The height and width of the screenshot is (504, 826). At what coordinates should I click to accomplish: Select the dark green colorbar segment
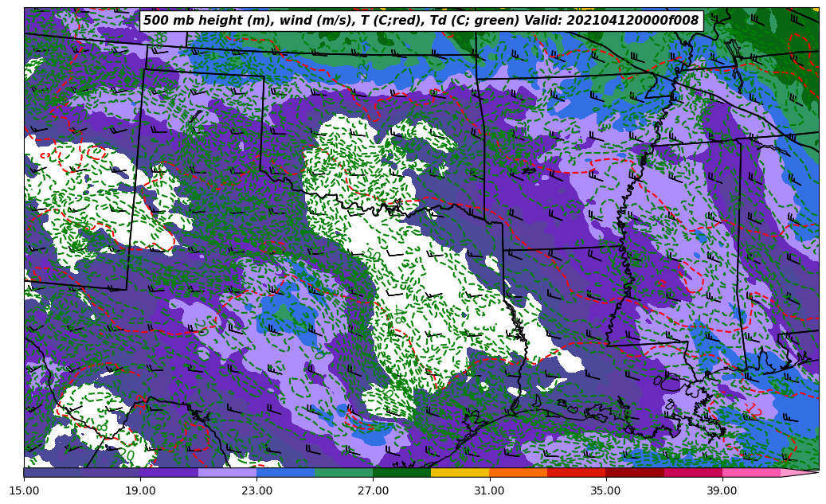[401, 473]
